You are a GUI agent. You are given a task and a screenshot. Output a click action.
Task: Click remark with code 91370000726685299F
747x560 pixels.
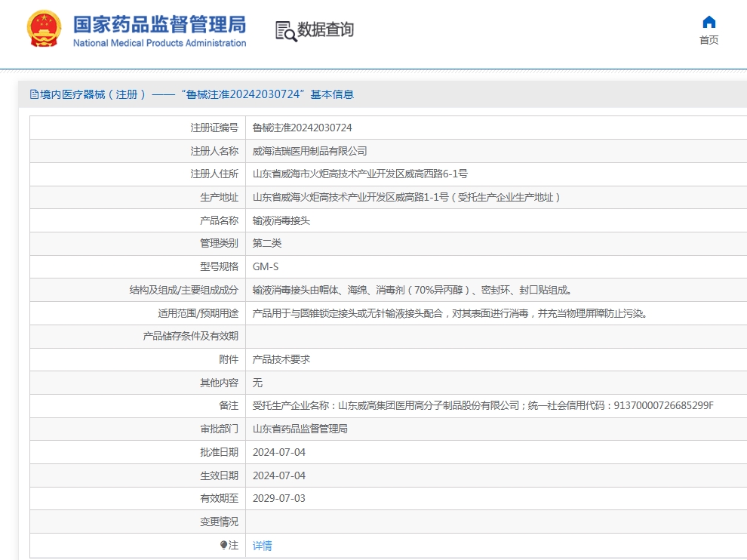click(x=483, y=405)
